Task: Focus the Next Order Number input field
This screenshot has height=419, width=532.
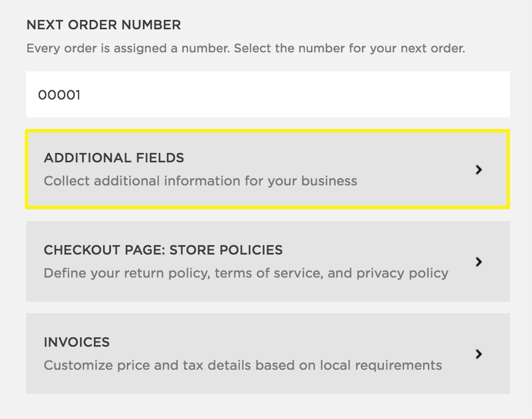Action: pos(267,94)
